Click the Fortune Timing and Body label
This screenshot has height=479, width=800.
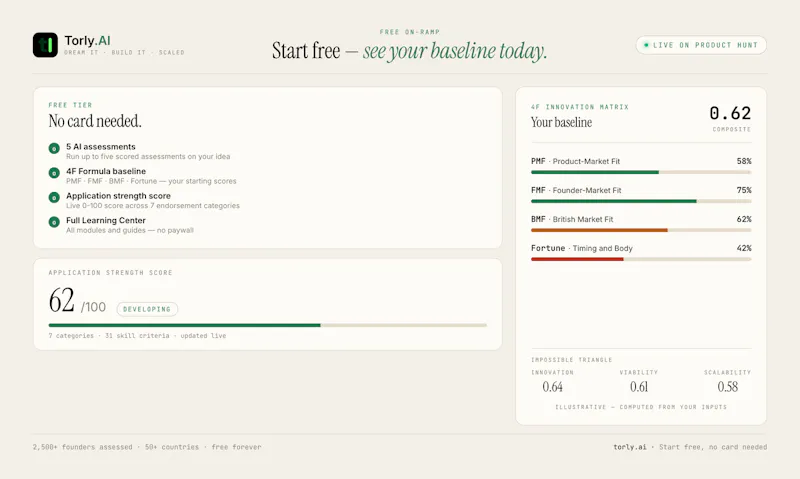tap(582, 248)
